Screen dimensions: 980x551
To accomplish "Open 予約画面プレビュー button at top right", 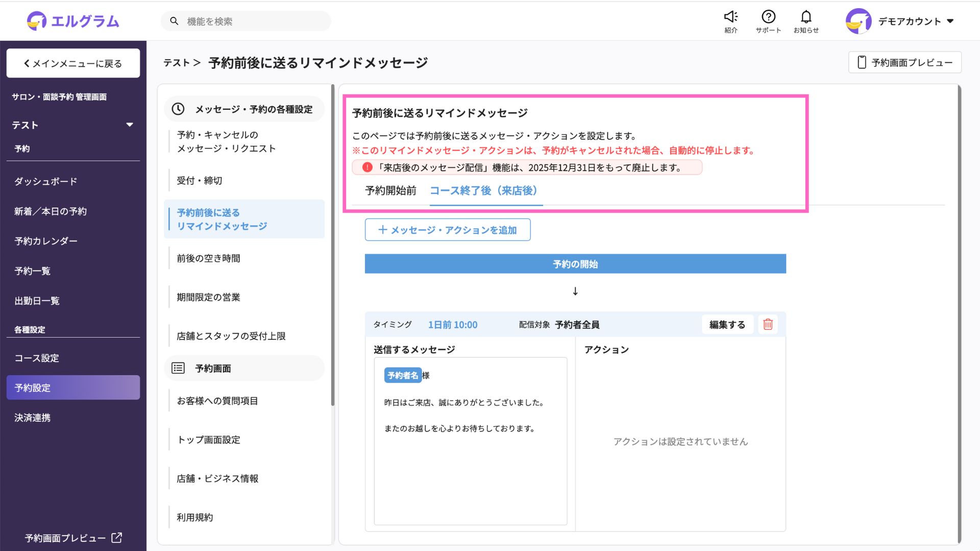I will click(904, 62).
